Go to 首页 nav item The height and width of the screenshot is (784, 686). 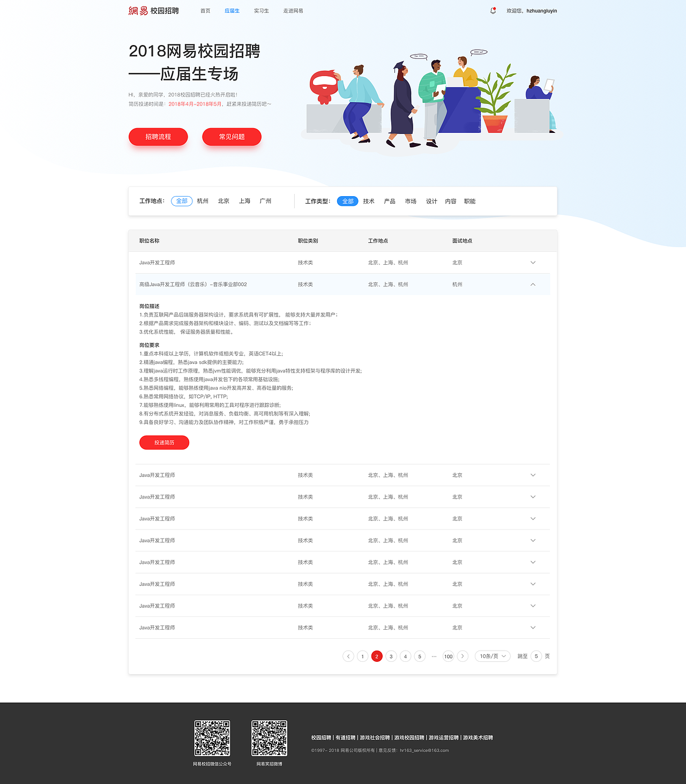(205, 11)
